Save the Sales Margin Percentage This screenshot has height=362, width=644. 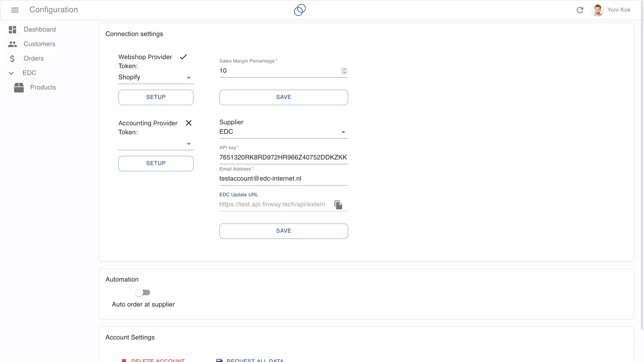click(x=283, y=97)
